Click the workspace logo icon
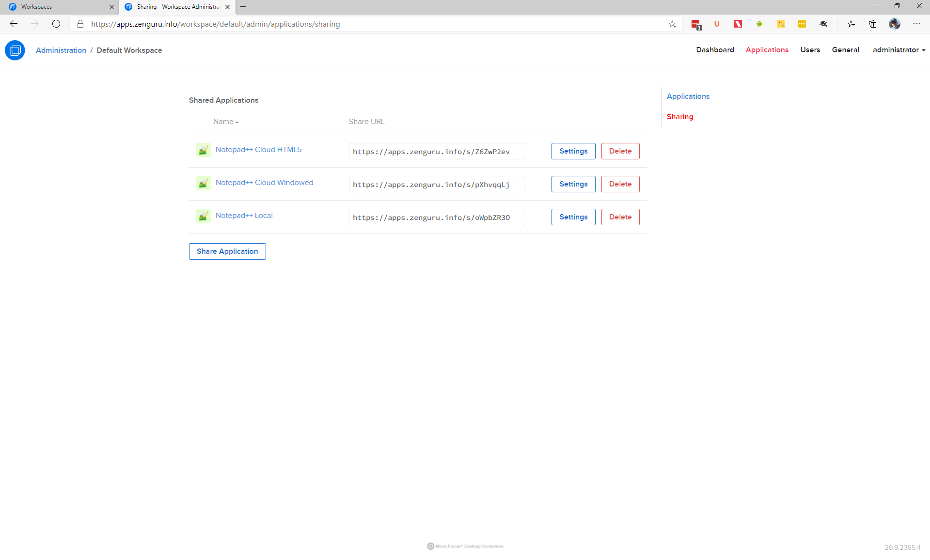Screen dimensions: 930x560 (15, 50)
